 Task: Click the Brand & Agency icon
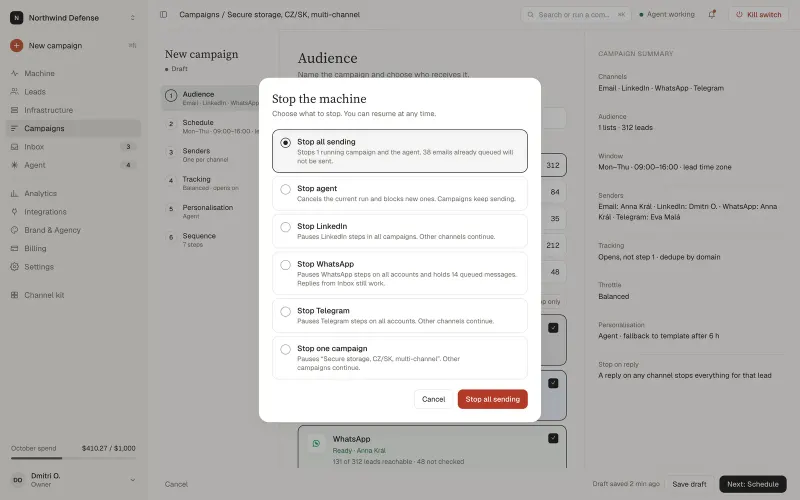[14, 230]
